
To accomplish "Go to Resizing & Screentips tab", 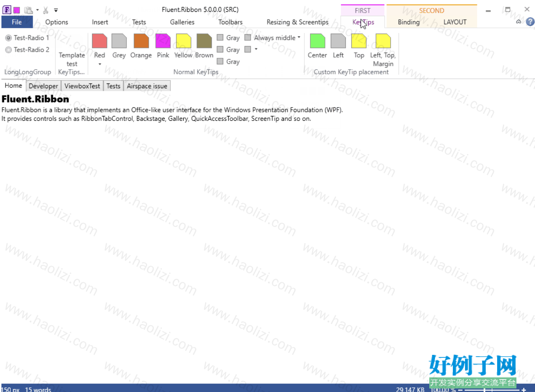I will click(297, 22).
